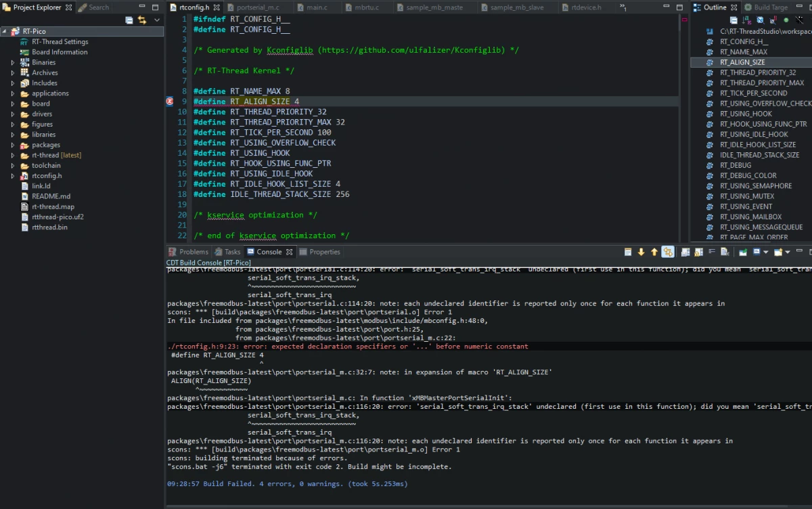Open the Build Target view tab
The width and height of the screenshot is (812, 509).
pos(766,7)
